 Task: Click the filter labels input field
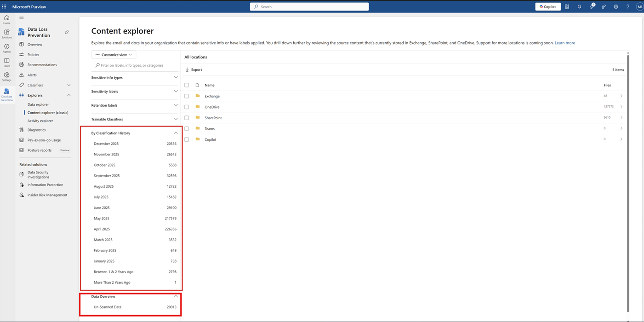[x=135, y=65]
